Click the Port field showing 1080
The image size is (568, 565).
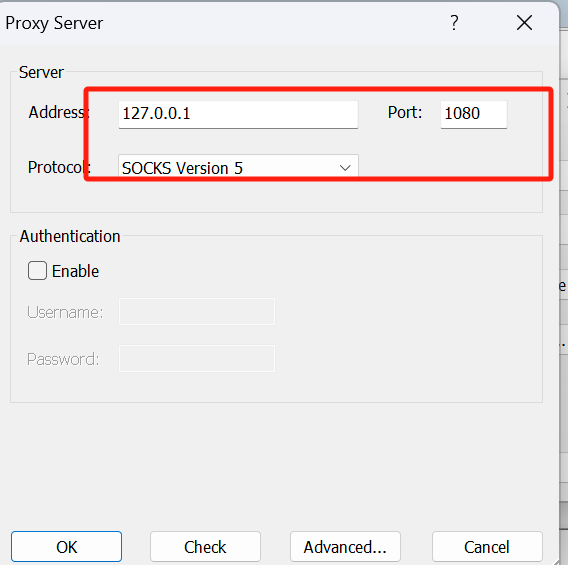coord(474,114)
